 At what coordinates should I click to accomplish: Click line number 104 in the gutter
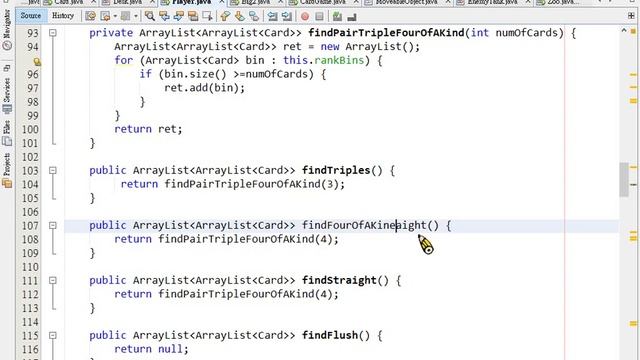30,184
